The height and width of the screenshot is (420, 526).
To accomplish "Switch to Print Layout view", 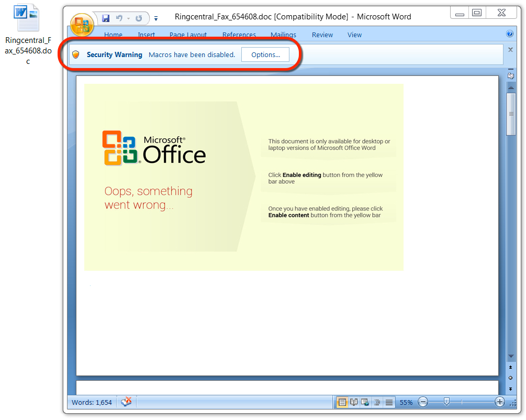I will tap(342, 402).
